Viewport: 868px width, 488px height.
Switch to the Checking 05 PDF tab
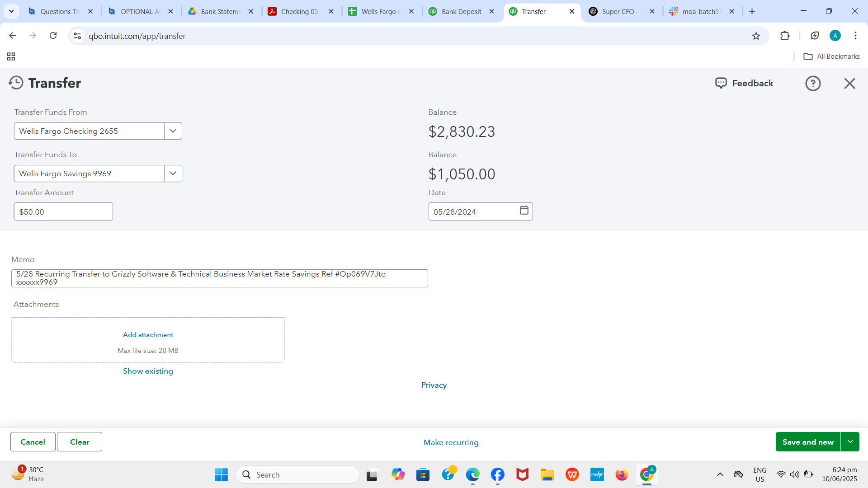coord(301,12)
